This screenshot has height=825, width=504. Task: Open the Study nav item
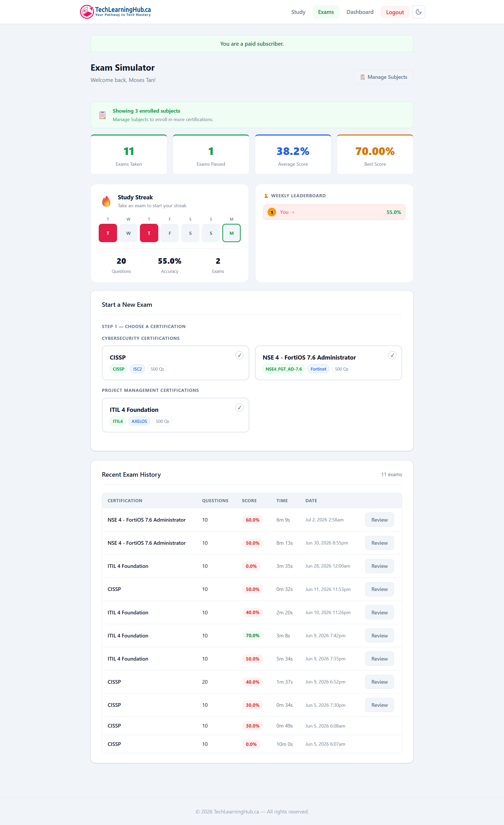coord(298,12)
